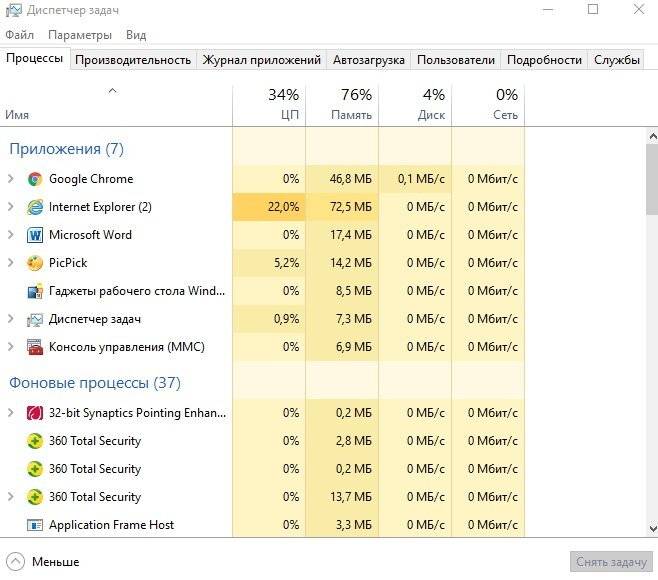Select the Процессы tab
Image resolution: width=658 pixels, height=580 pixels.
[x=35, y=58]
